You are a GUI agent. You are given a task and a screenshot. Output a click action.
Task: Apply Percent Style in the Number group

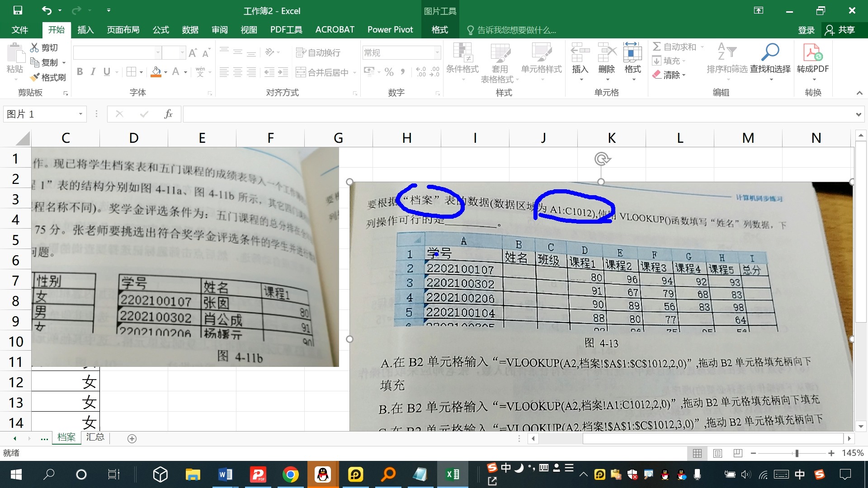pyautogui.click(x=388, y=72)
